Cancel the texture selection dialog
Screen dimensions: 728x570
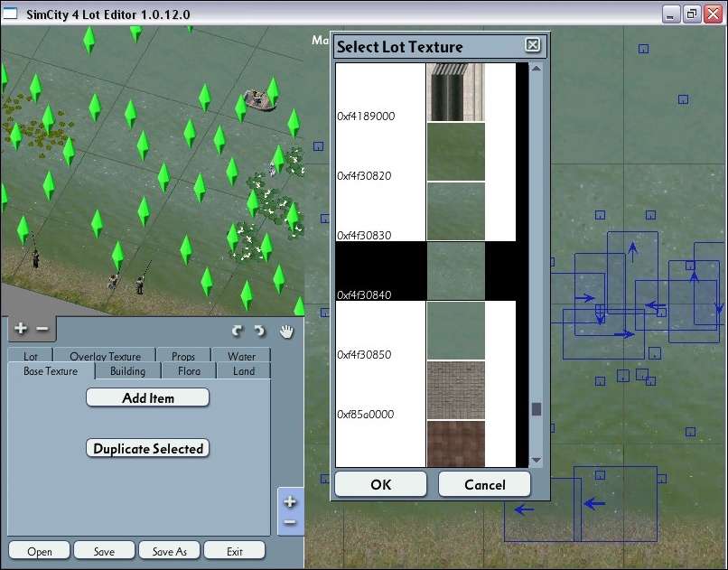tap(485, 484)
